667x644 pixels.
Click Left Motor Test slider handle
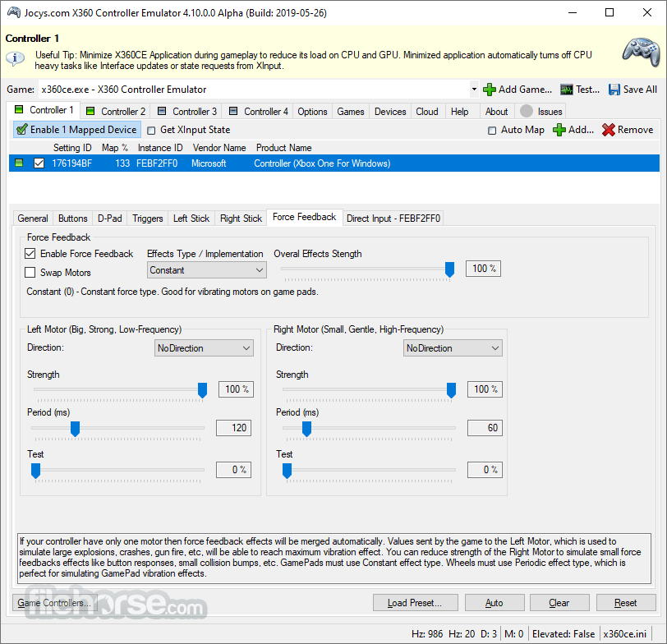36,471
